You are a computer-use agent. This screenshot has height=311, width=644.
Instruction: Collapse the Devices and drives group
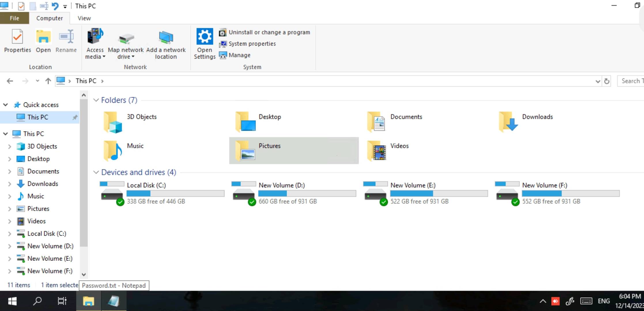(96, 172)
